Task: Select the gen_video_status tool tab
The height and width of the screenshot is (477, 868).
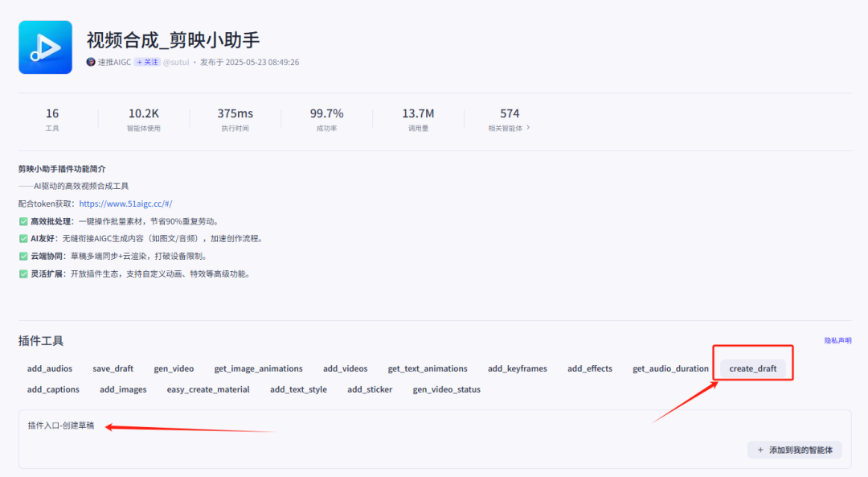Action: [x=446, y=389]
